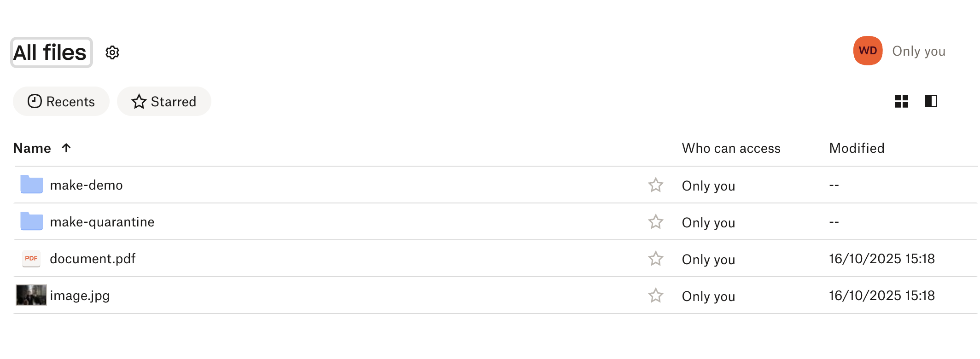
Task: Star the document.pdf file
Action: click(655, 259)
